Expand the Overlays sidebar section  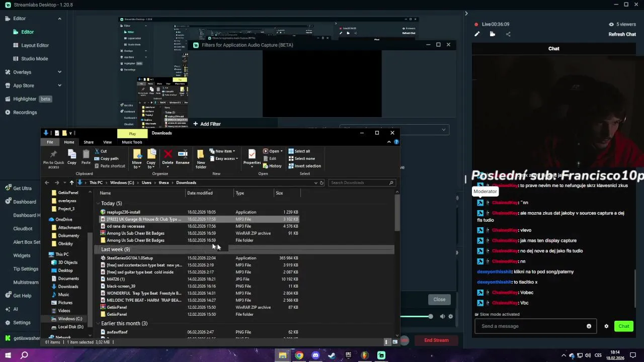pyautogui.click(x=59, y=72)
